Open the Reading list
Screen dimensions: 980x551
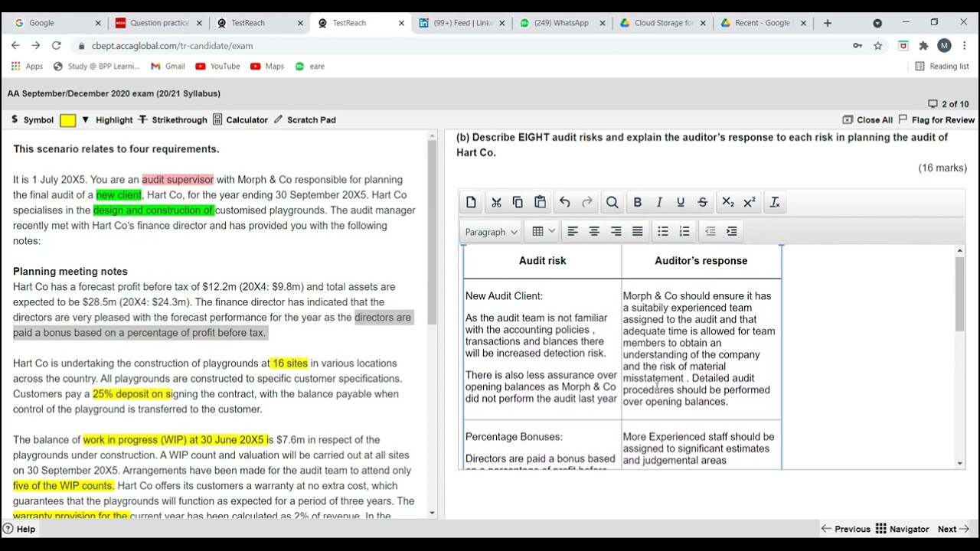click(942, 67)
